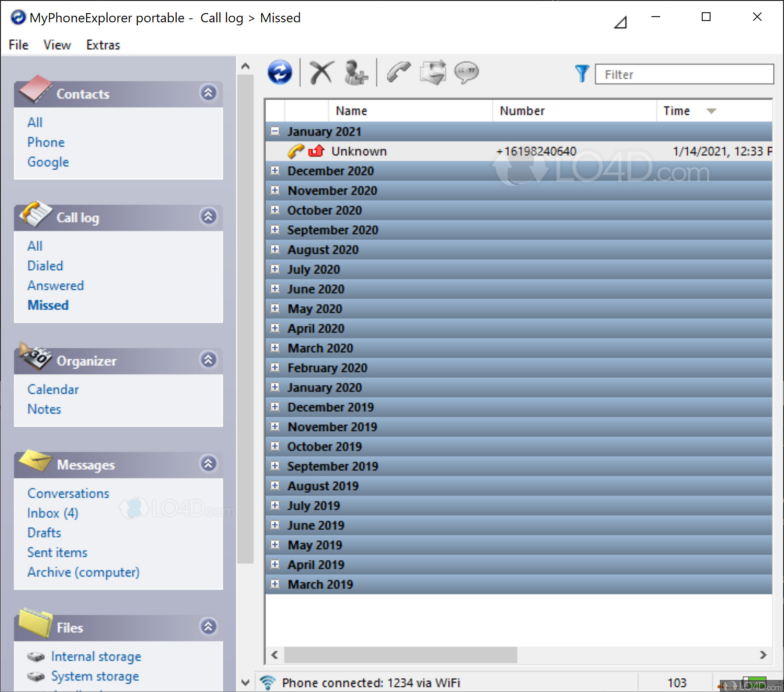Click the Files folder icon

(35, 622)
